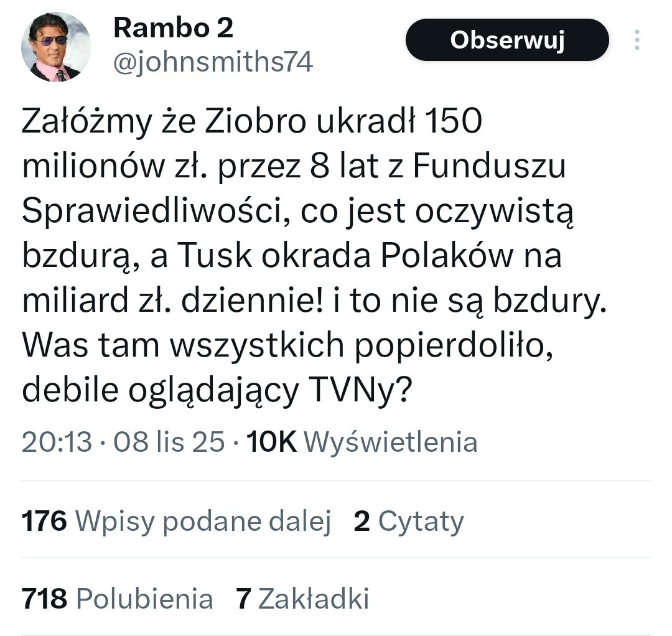Open the three-dot more options menu
Screen dimensions: 672x636
point(636,40)
